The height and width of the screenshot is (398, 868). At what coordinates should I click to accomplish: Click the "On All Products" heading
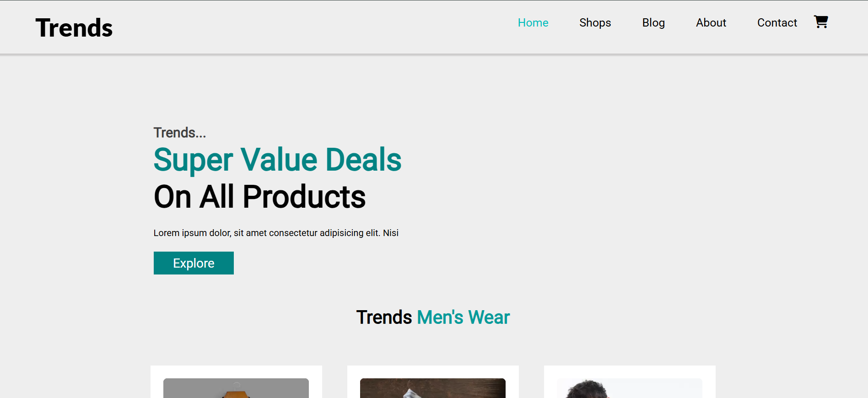click(x=259, y=197)
